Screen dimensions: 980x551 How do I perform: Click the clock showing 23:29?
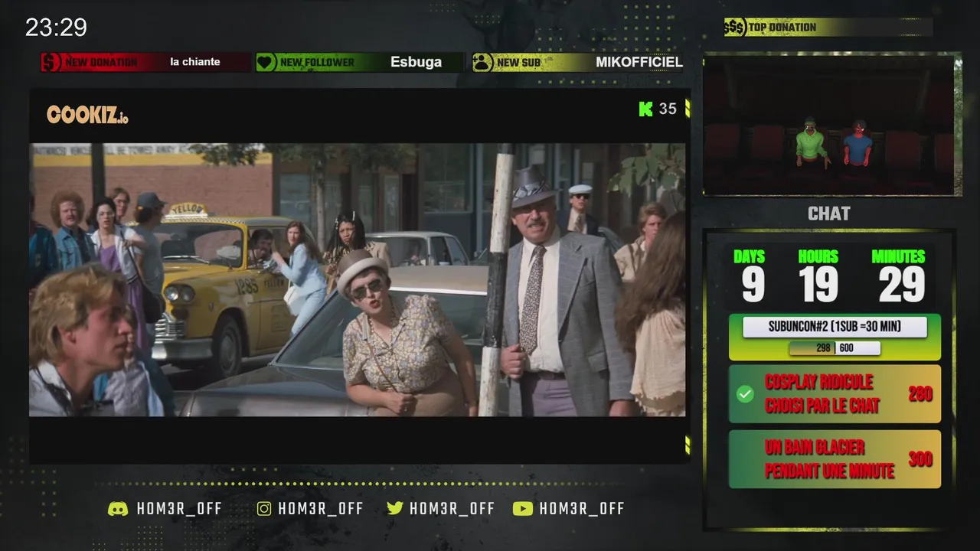click(x=57, y=28)
